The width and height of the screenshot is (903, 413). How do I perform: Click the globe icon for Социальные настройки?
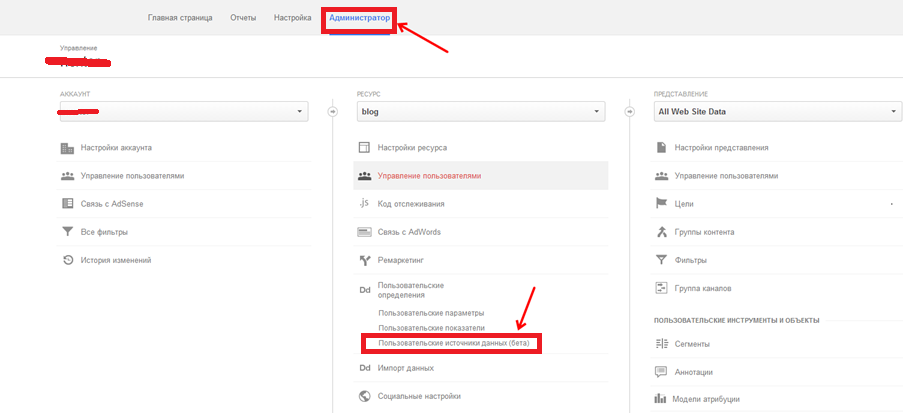click(x=364, y=396)
